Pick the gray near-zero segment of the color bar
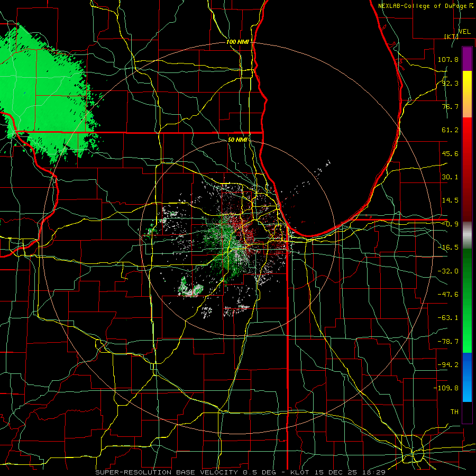This screenshot has height=476, width=476. coord(467,235)
